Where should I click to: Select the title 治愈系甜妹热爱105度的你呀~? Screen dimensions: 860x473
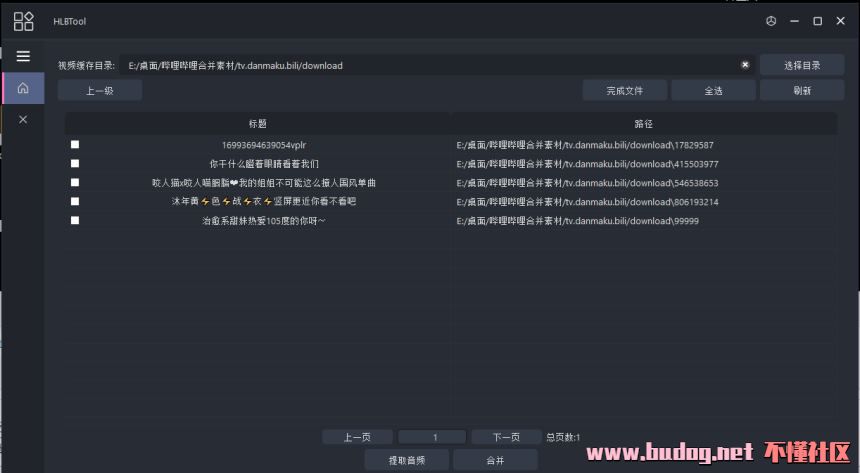[x=264, y=221]
